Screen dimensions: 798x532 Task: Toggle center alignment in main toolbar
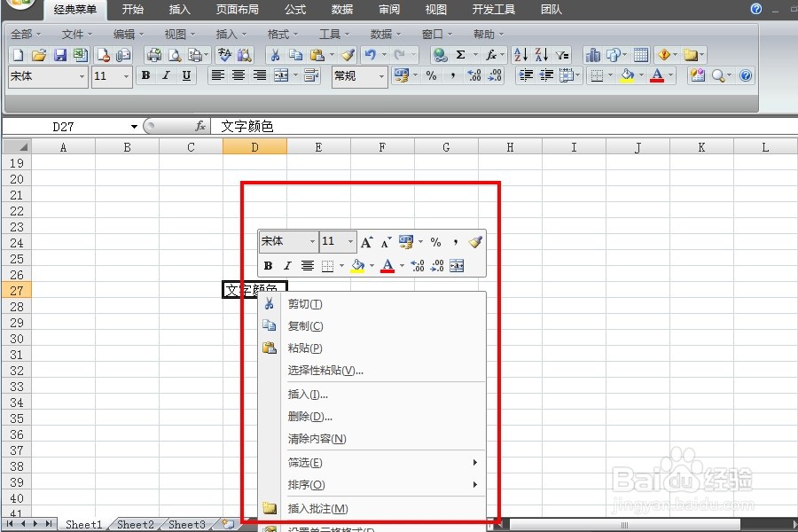tap(239, 76)
